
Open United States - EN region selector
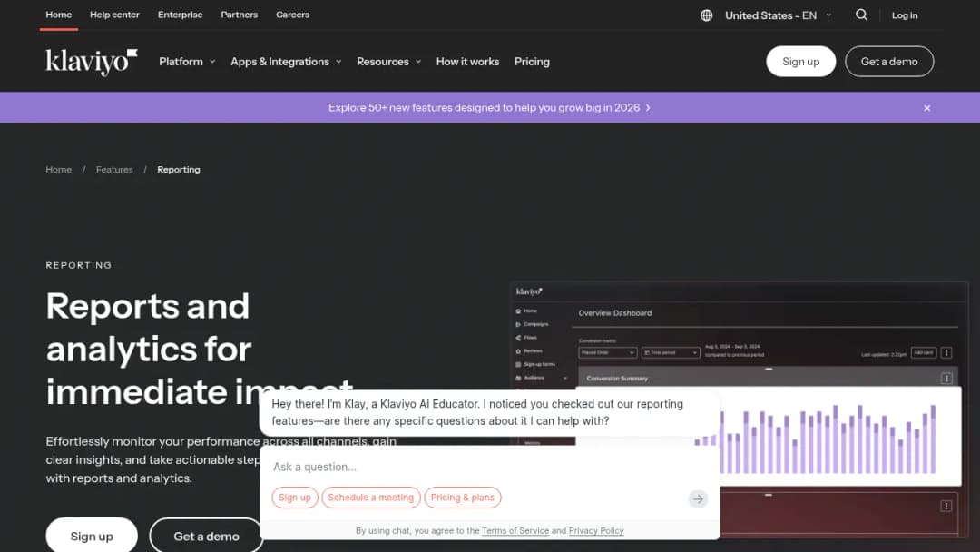pyautogui.click(x=778, y=15)
